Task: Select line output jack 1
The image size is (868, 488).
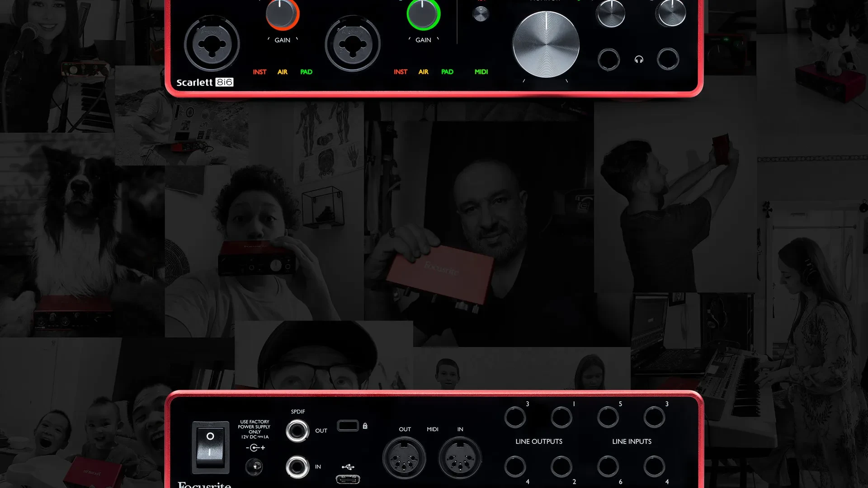Action: (561, 417)
